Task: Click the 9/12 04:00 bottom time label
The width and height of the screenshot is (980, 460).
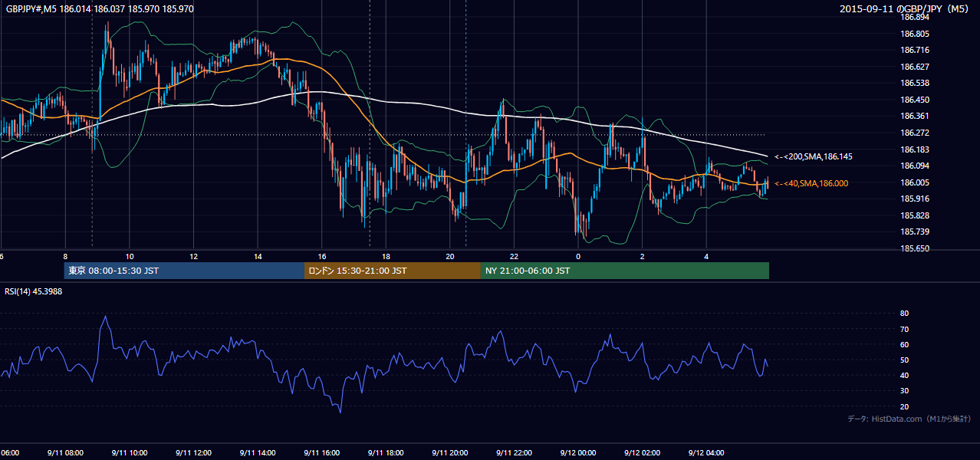Action: pos(706,453)
